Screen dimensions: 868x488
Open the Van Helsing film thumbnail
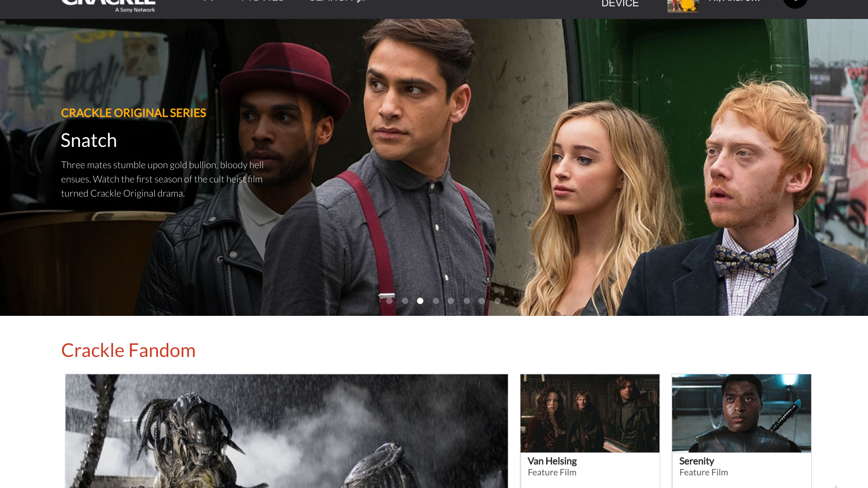pos(590,413)
